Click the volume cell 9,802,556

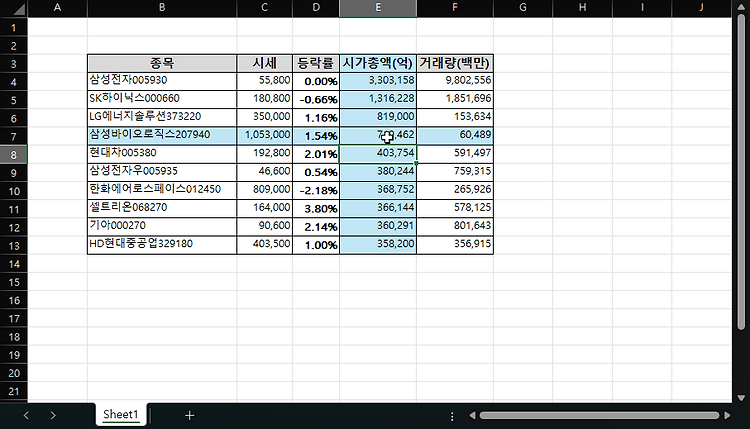point(455,81)
